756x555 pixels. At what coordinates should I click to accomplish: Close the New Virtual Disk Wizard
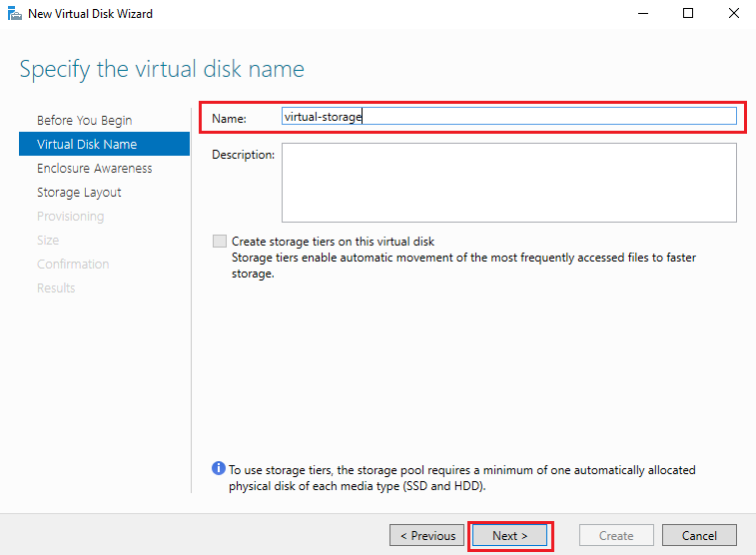733,14
